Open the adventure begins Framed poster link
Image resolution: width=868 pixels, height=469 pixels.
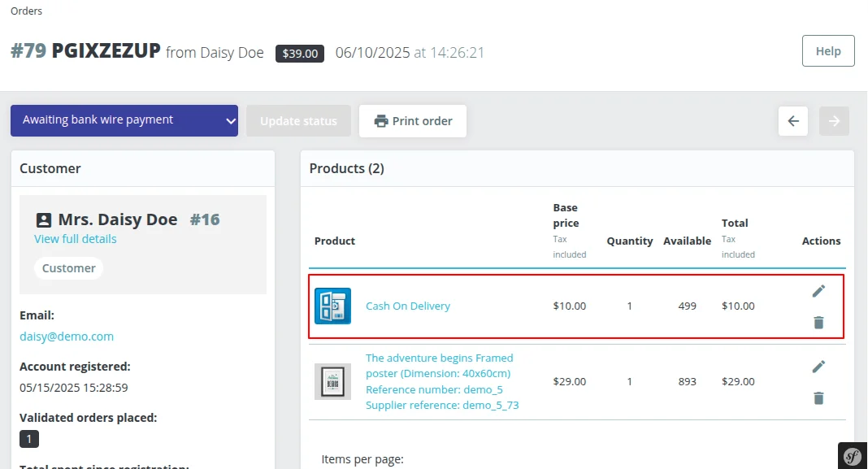point(439,358)
